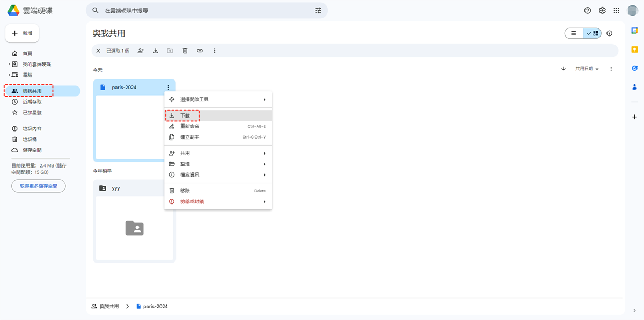
Task: Open three-dot menu on paris-2024 card
Action: pos(168,87)
